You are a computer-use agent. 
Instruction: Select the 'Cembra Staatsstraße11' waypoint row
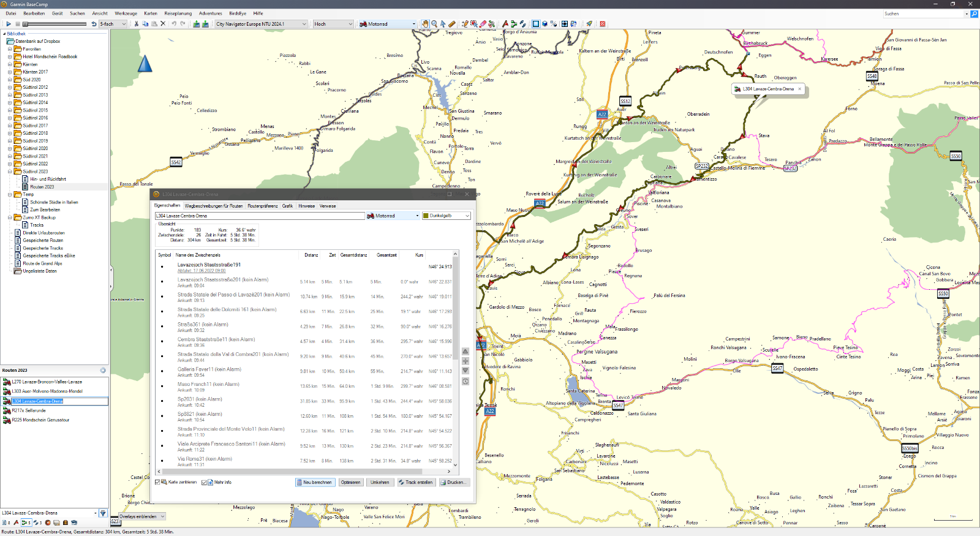[305, 342]
